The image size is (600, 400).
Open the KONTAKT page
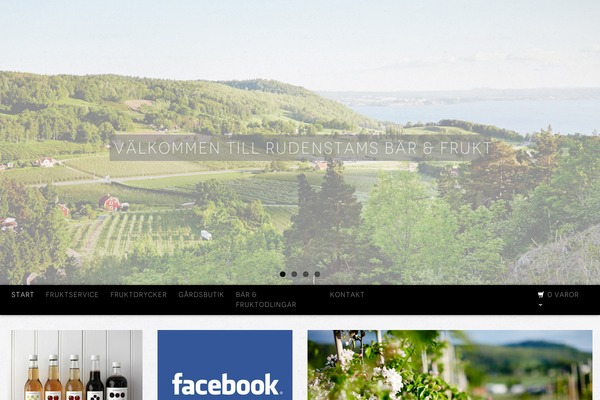[347, 295]
